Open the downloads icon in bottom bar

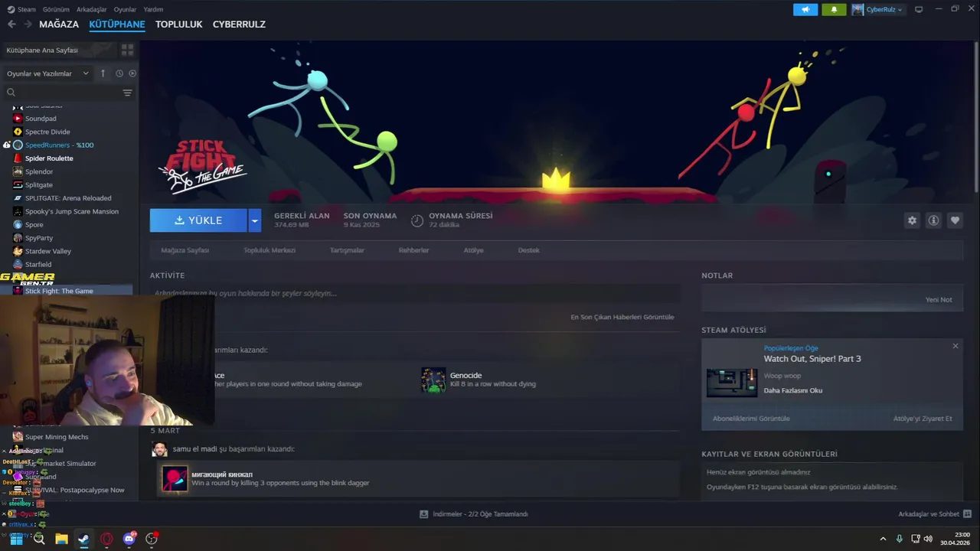pyautogui.click(x=424, y=514)
